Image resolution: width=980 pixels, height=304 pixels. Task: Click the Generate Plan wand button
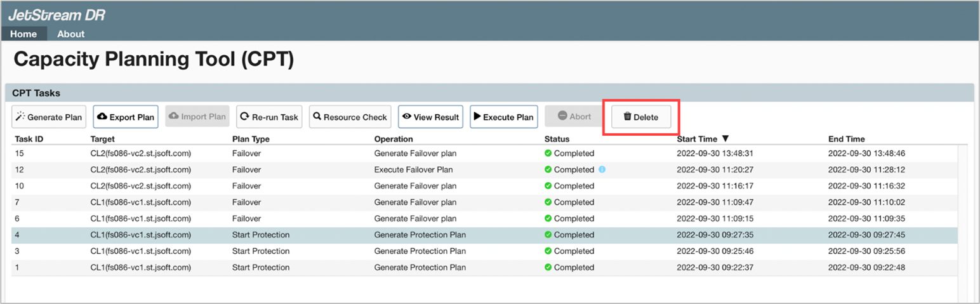point(49,117)
